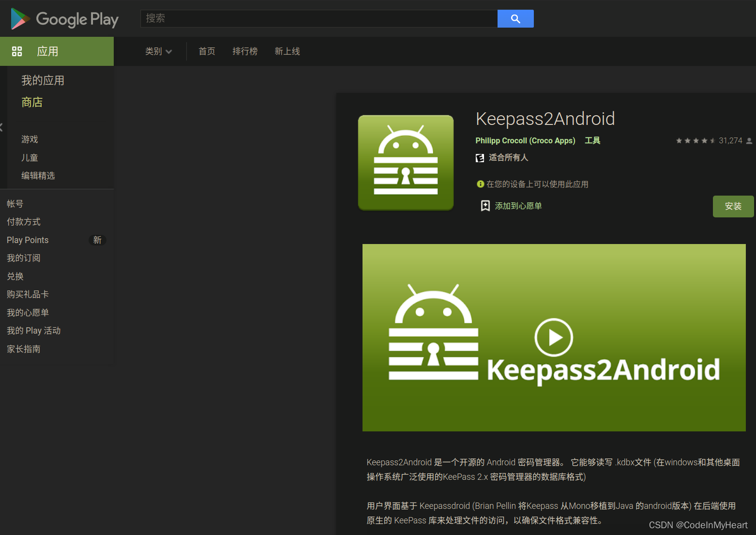Screen dimensions: 756x535
Task: Click the Android lock logo in the video banner
Action: (x=434, y=332)
